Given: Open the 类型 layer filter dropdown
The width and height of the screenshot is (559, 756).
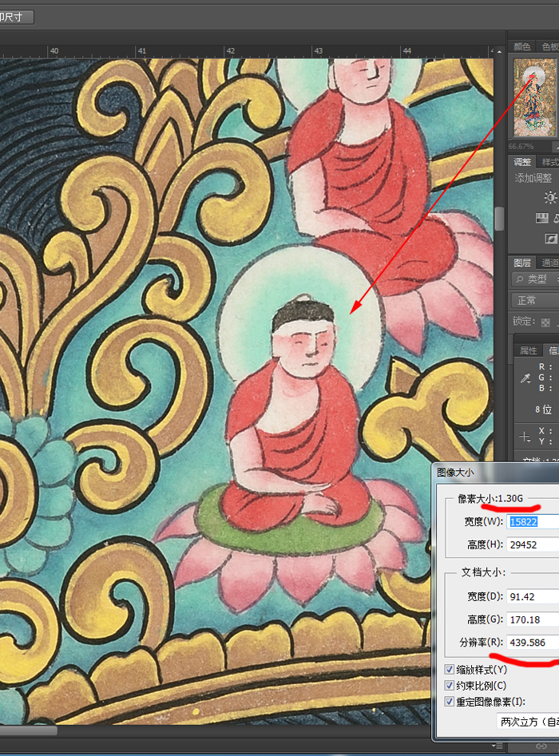Looking at the screenshot, I should (535, 279).
